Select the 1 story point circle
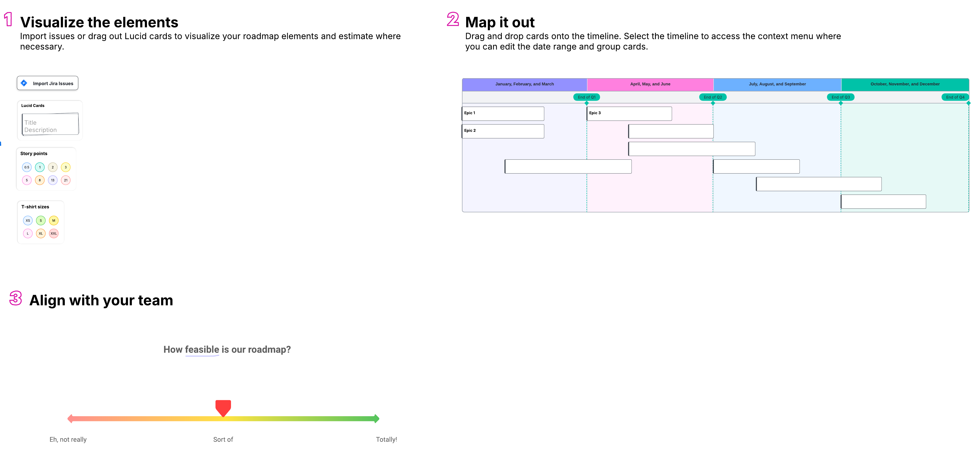This screenshot has height=462, width=980. pos(39,167)
